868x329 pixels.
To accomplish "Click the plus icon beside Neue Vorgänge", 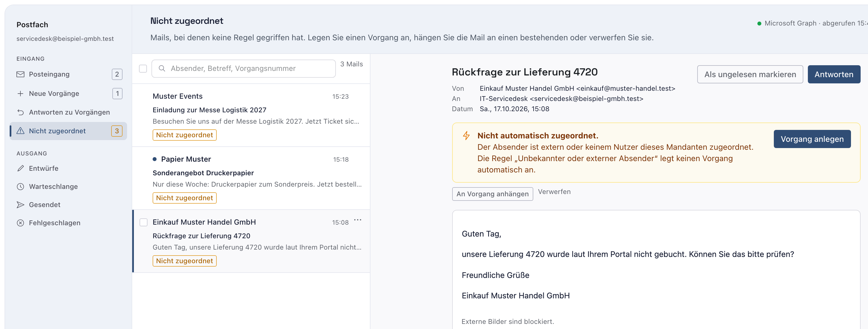I will [x=20, y=93].
